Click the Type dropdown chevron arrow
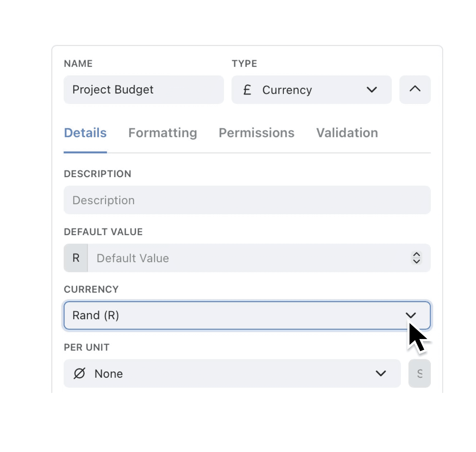Image resolution: width=476 pixels, height=452 pixels. click(371, 90)
